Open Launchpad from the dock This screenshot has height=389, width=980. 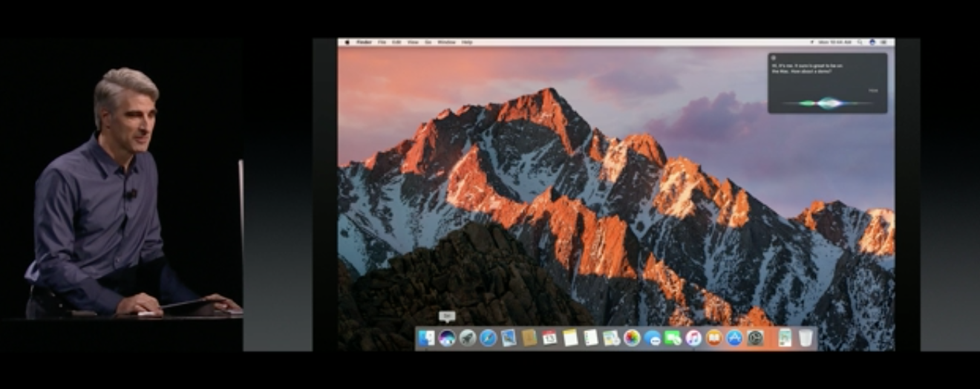468,339
